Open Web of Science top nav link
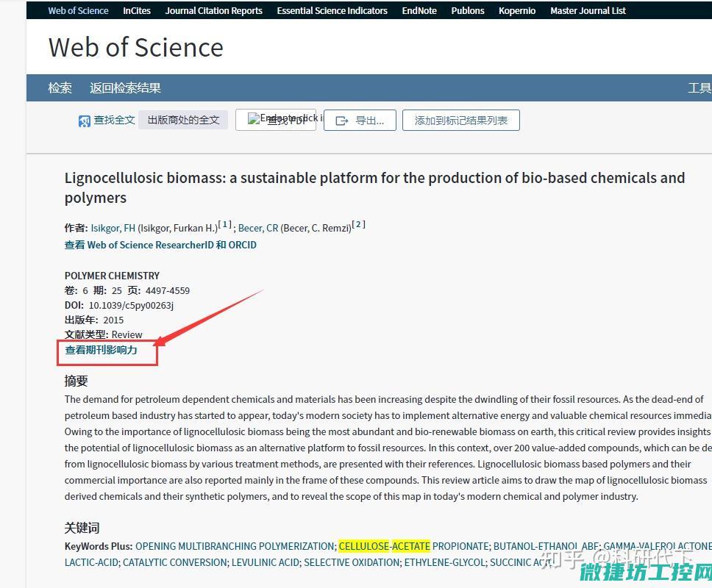 click(78, 10)
